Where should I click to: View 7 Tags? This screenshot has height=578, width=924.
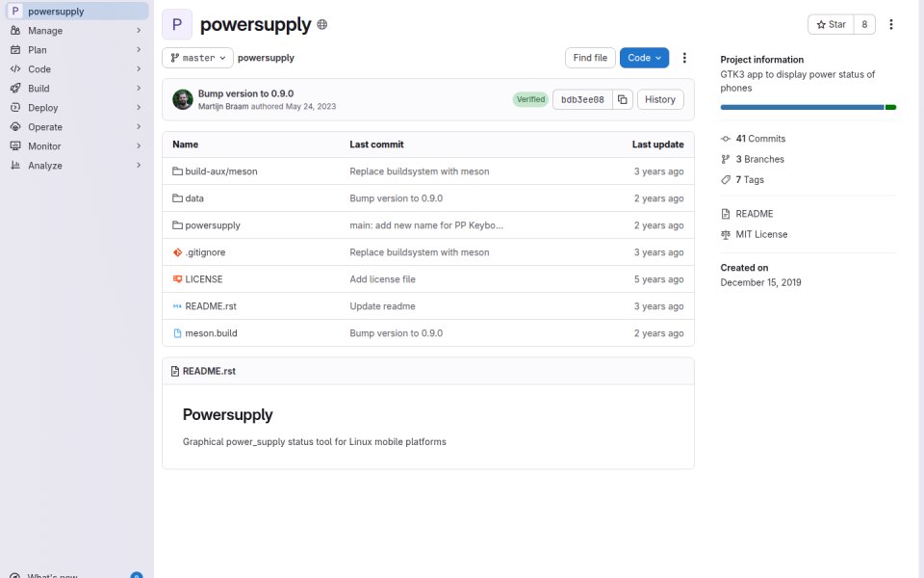coord(750,180)
